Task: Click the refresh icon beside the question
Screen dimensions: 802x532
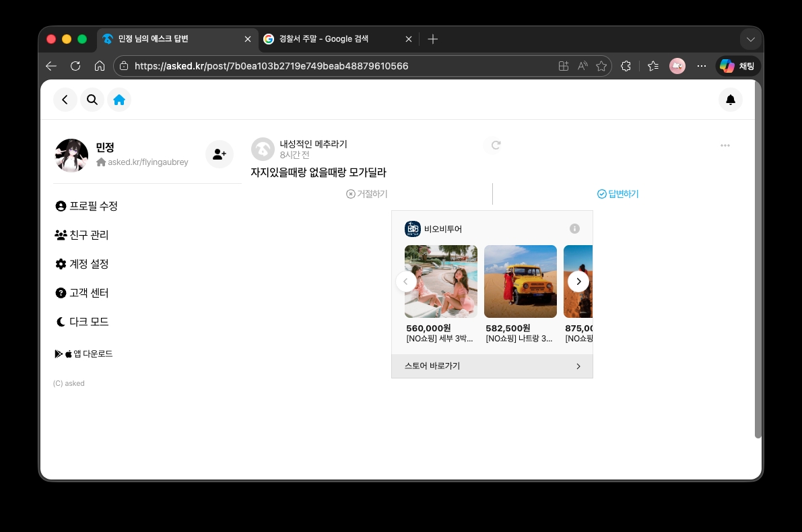Action: coord(496,145)
